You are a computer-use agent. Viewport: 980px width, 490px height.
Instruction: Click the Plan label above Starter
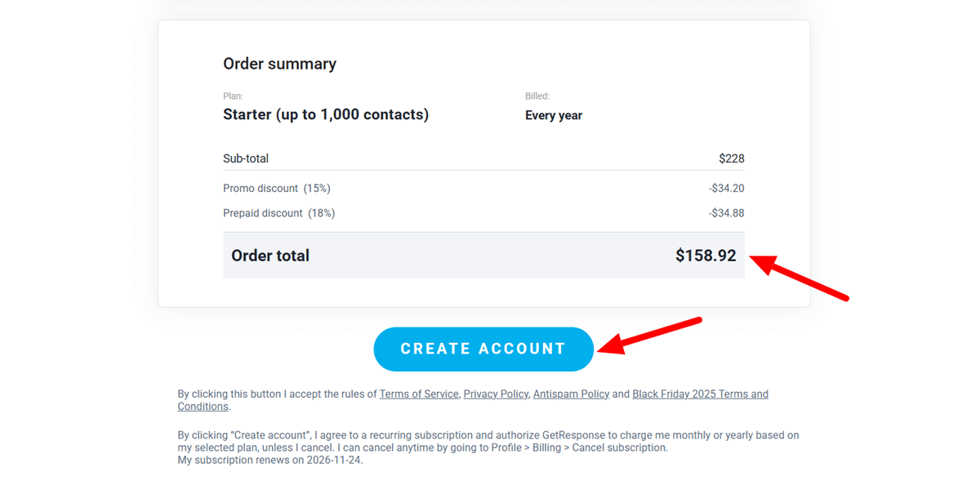[x=230, y=95]
